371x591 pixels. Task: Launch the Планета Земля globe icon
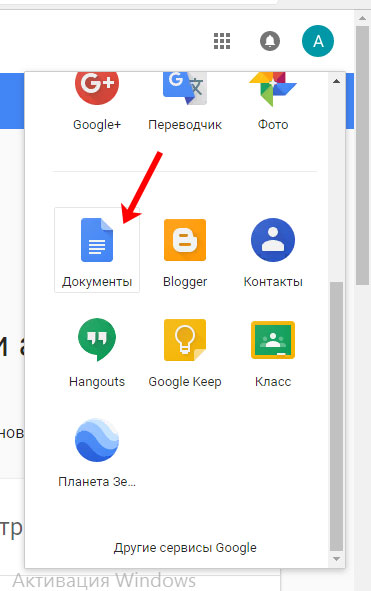pos(97,440)
